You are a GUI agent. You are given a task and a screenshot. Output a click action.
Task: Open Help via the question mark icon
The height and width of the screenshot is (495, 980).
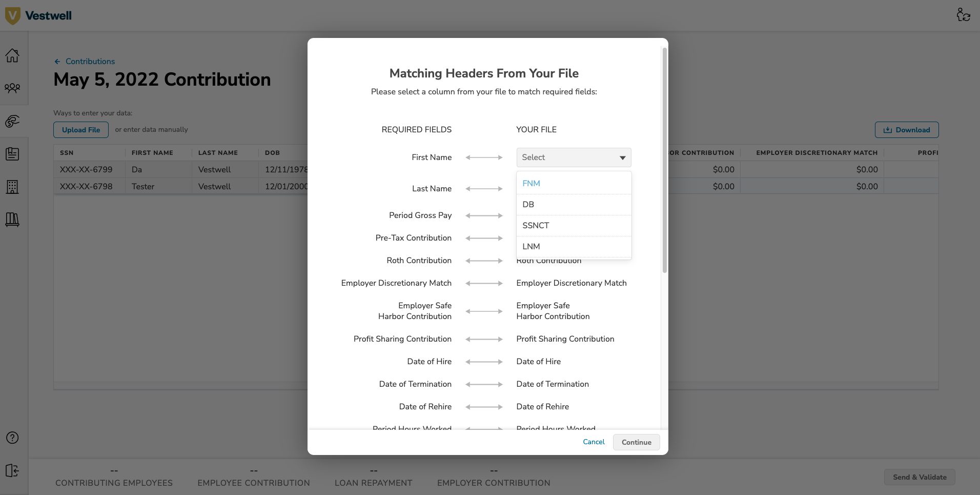tap(12, 438)
